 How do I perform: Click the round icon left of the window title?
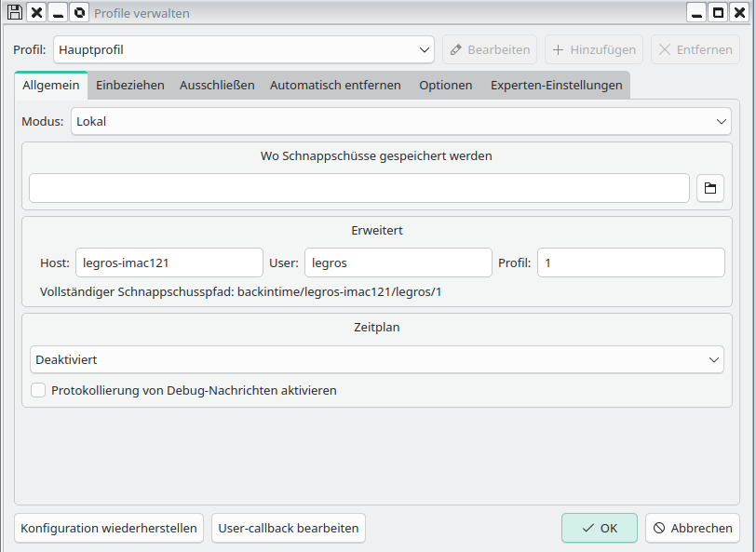pos(79,13)
